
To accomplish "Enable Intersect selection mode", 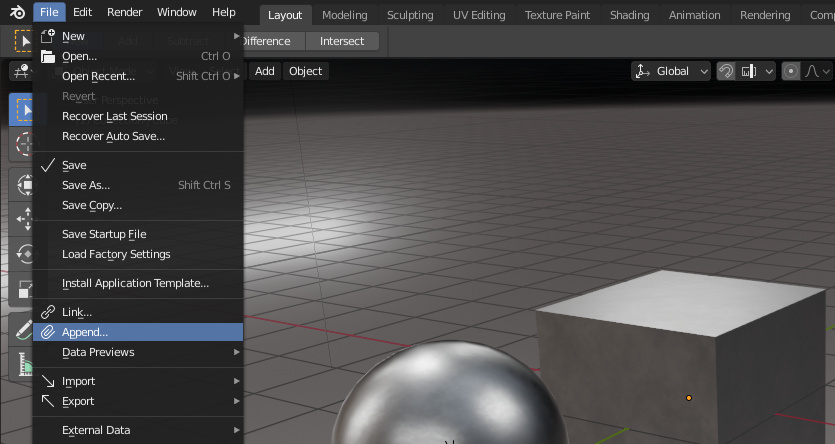I will click(x=343, y=41).
